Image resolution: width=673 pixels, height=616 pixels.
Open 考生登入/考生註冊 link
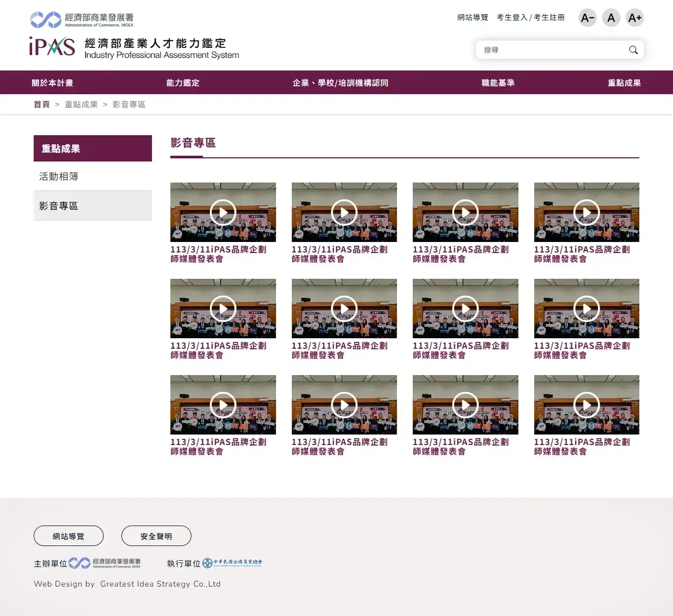click(x=531, y=17)
